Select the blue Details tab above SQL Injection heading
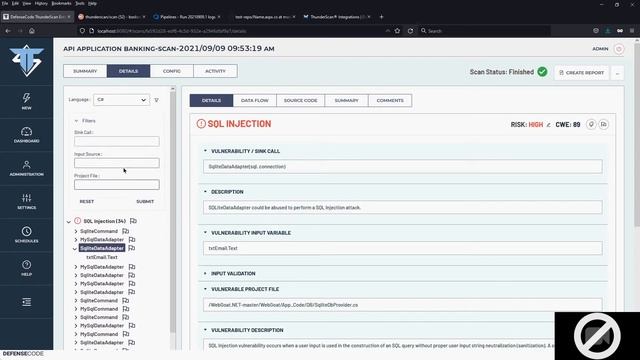The image size is (640, 360). pyautogui.click(x=211, y=100)
